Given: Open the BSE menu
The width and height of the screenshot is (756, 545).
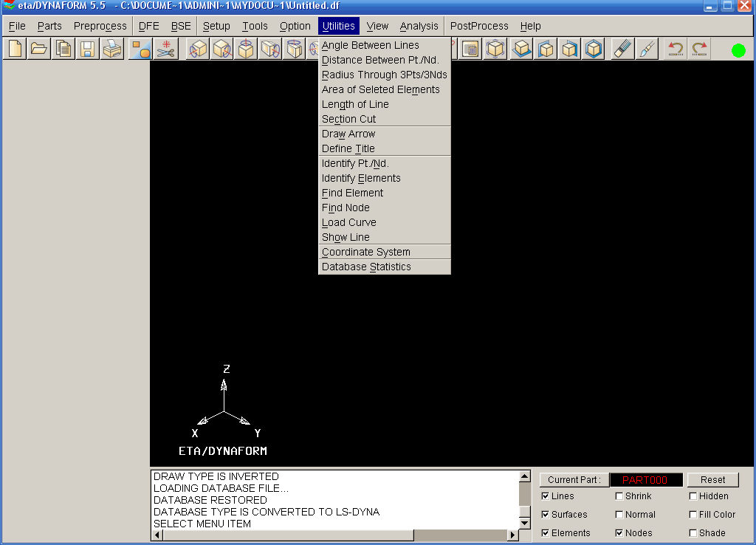Looking at the screenshot, I should [182, 26].
